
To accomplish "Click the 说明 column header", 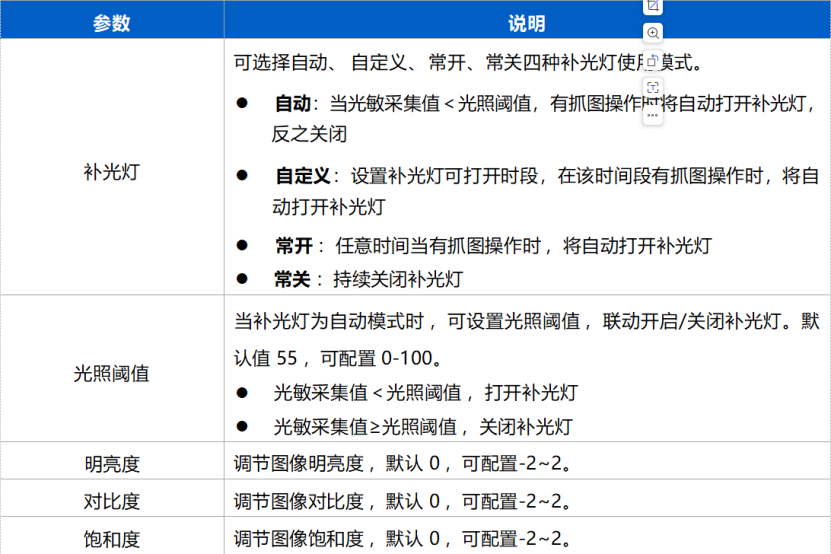I will click(x=527, y=23).
